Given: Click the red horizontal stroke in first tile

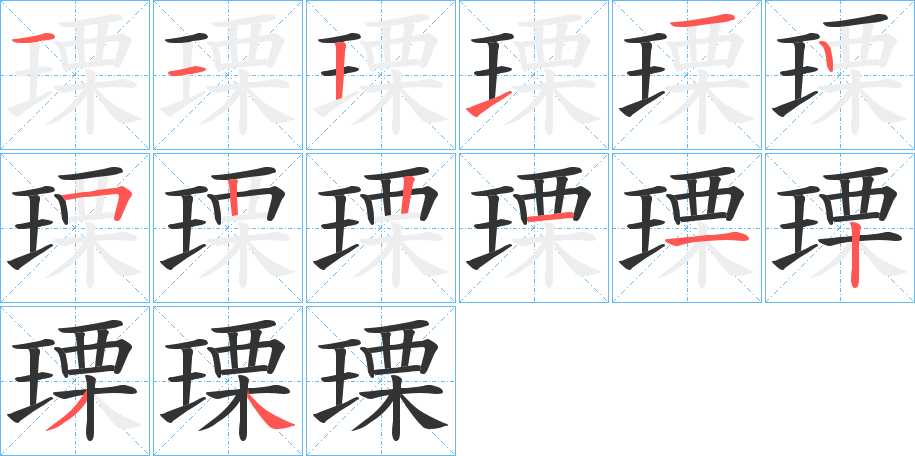Looking at the screenshot, I should [33, 39].
